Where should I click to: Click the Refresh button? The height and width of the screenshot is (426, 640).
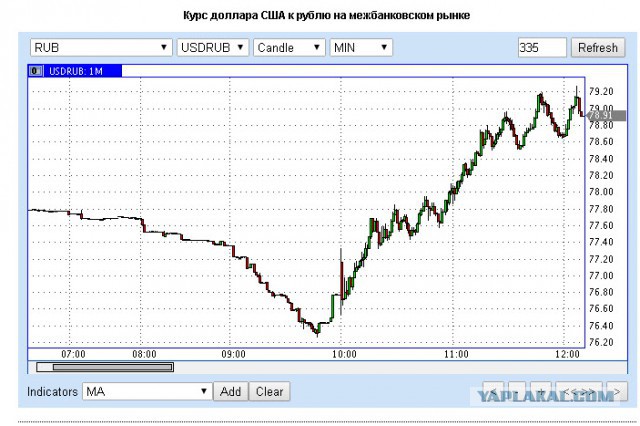tap(598, 48)
